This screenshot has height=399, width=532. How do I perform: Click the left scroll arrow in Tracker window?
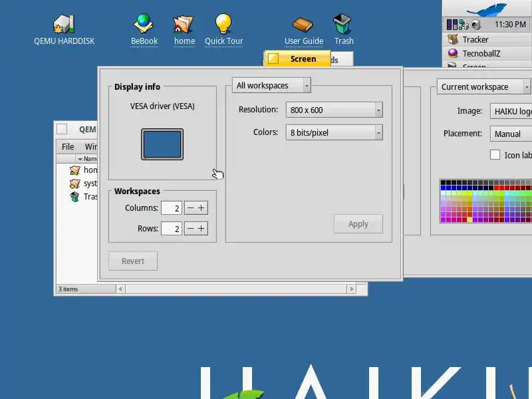tap(120, 289)
